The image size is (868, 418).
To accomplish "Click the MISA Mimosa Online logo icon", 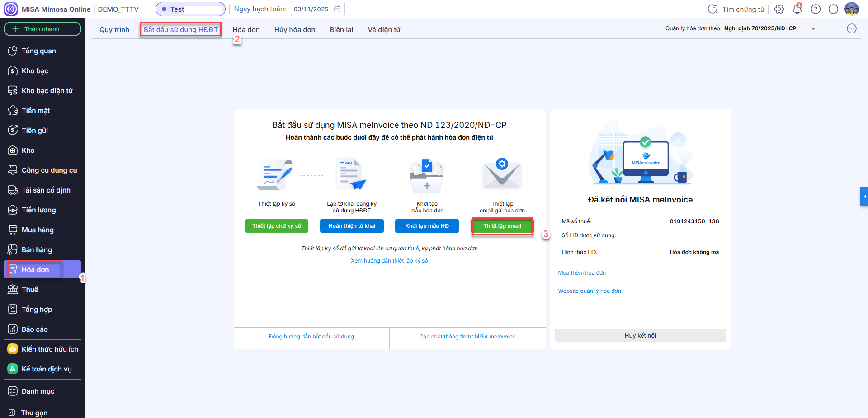I will pyautogui.click(x=11, y=9).
